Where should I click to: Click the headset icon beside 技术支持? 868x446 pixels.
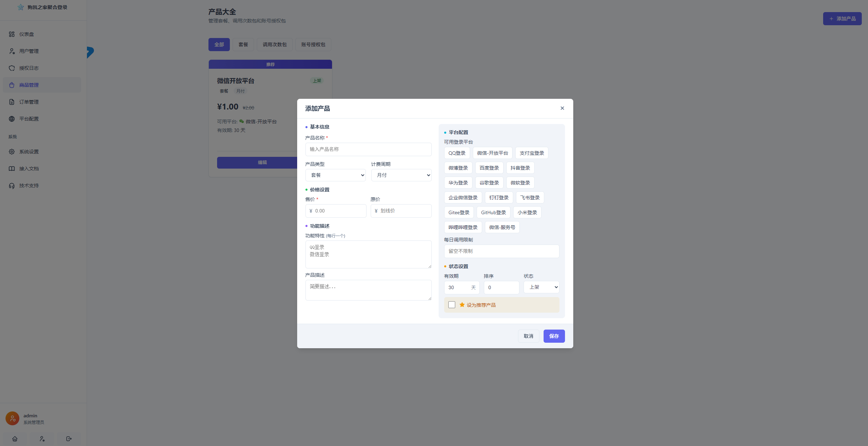(12, 186)
